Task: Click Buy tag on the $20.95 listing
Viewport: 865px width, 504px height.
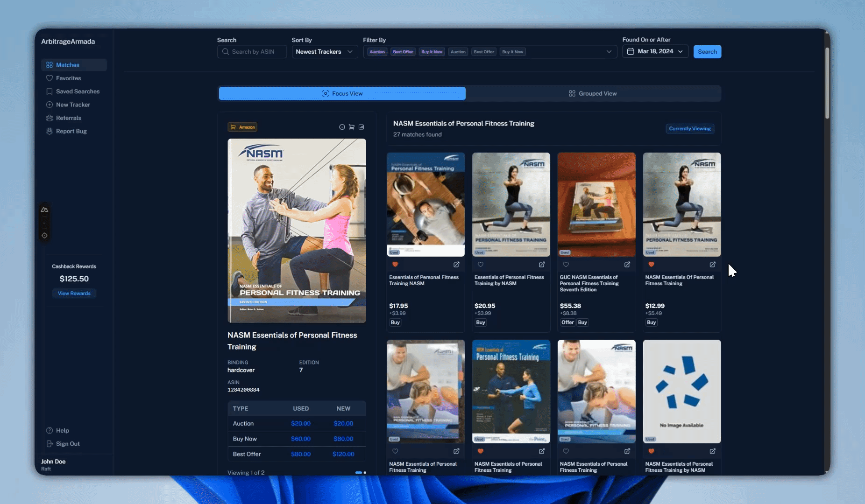Action: 481,322
